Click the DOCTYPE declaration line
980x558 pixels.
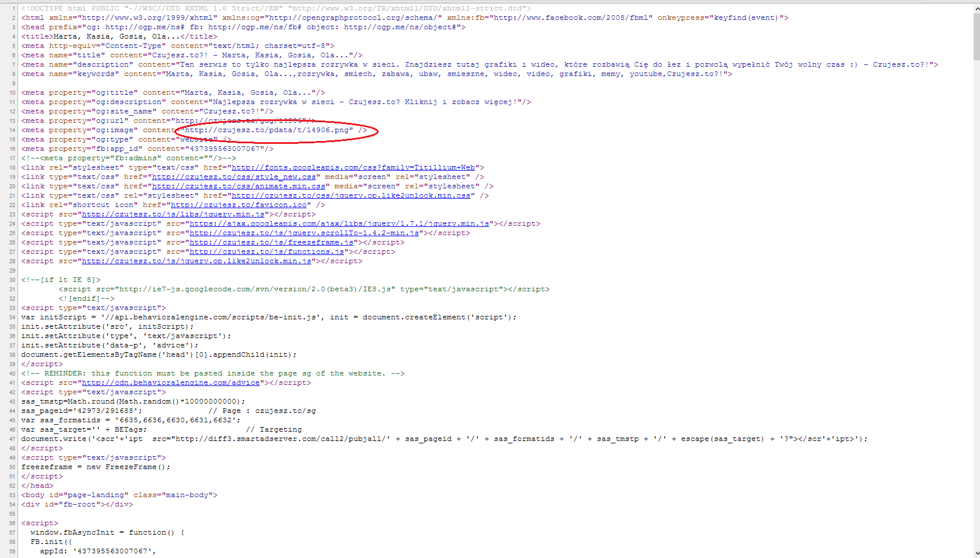click(276, 8)
